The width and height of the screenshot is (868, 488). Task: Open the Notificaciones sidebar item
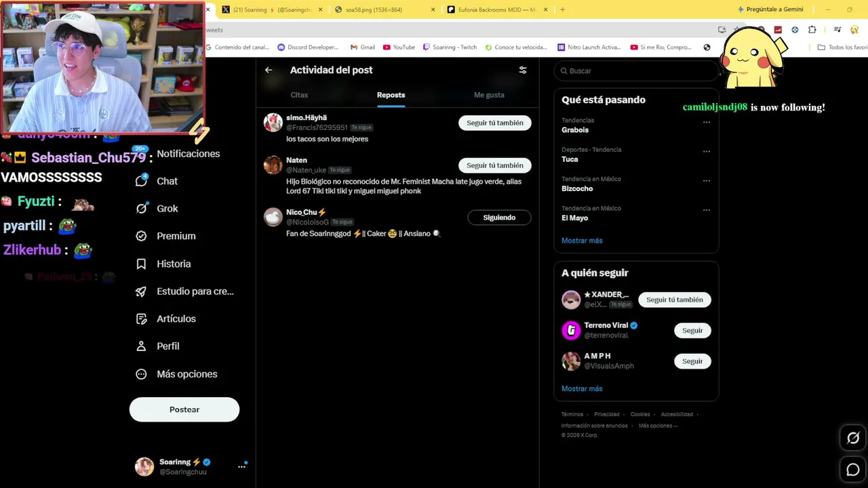click(178, 154)
